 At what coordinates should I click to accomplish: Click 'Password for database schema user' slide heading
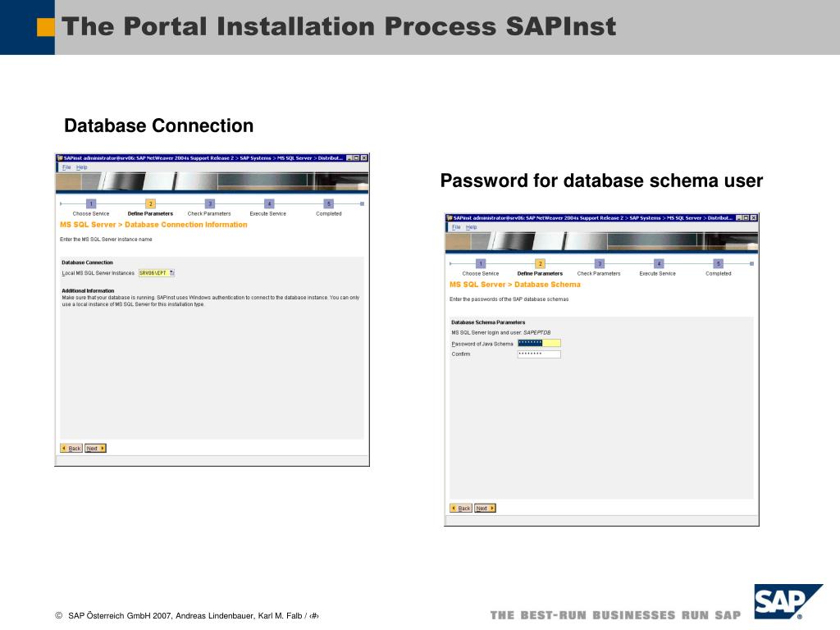tap(601, 181)
